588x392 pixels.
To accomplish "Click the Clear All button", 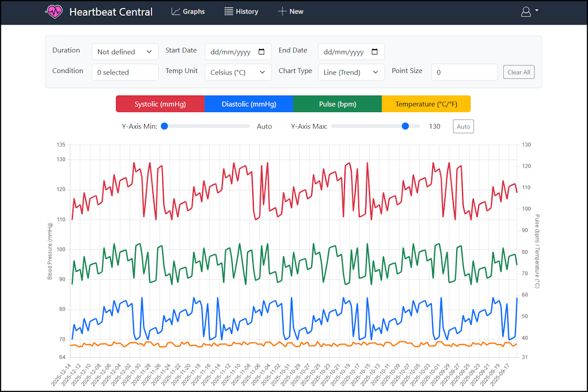I will tap(519, 72).
